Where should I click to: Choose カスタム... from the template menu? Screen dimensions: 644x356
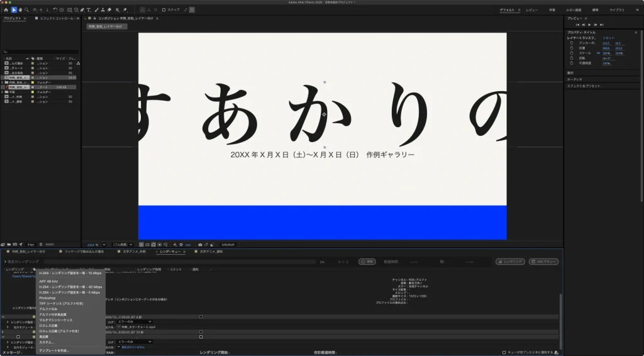tap(47, 342)
